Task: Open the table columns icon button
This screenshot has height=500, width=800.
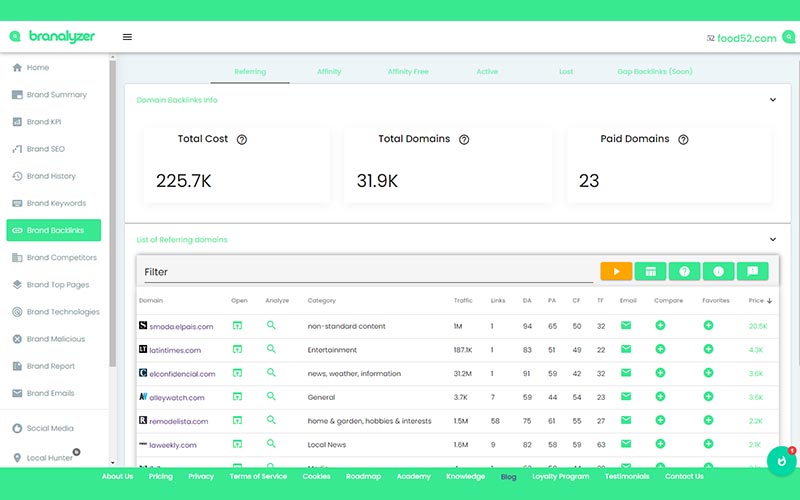Action: click(650, 271)
